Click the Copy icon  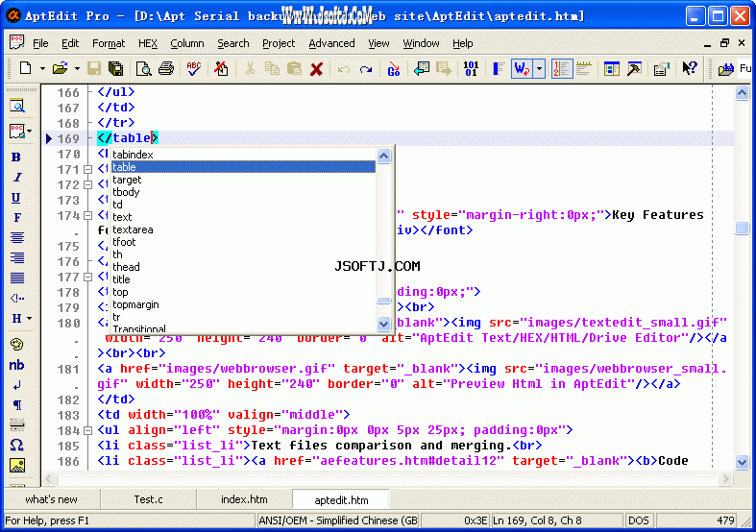(x=272, y=68)
